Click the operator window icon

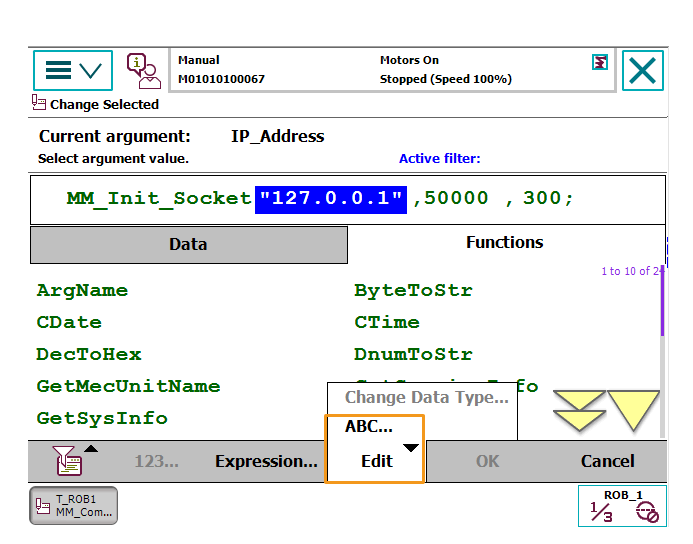click(143, 71)
